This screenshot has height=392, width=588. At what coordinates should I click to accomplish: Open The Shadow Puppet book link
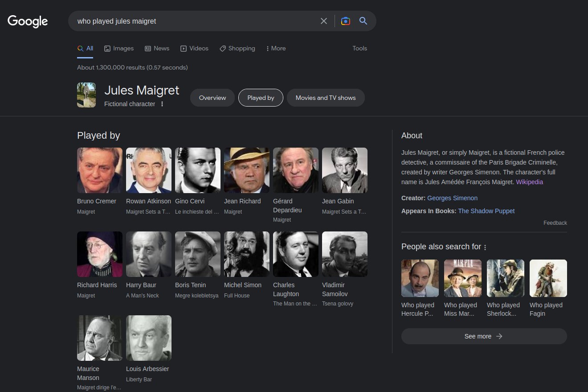tap(486, 211)
